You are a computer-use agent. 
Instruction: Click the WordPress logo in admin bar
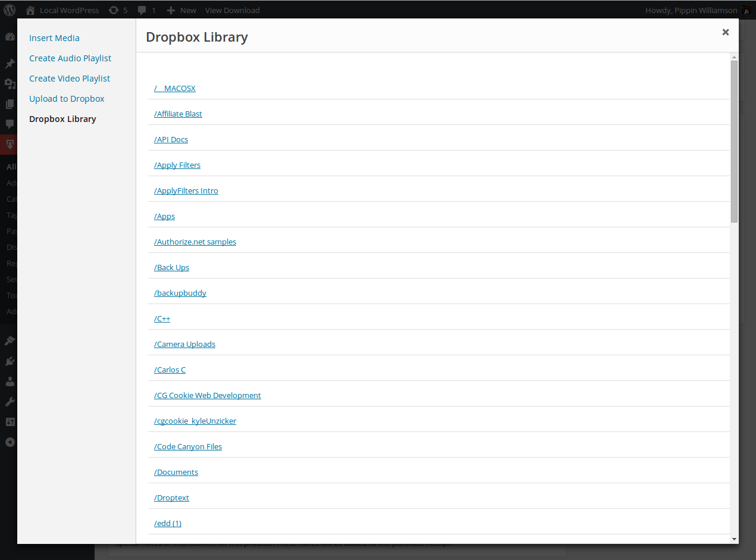pos(10,10)
